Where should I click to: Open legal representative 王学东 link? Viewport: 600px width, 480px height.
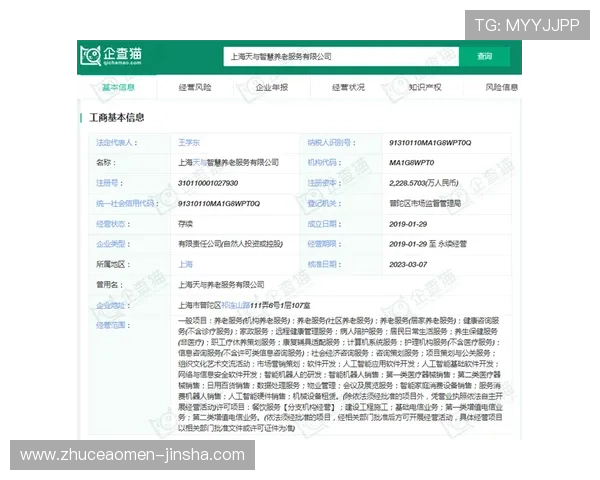click(x=189, y=143)
